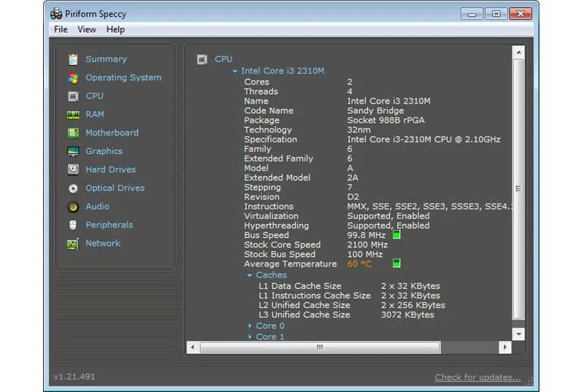Screen dimensions: 584x392
Task: Collapse the Intel Core i3 2310M node
Action: coord(234,71)
